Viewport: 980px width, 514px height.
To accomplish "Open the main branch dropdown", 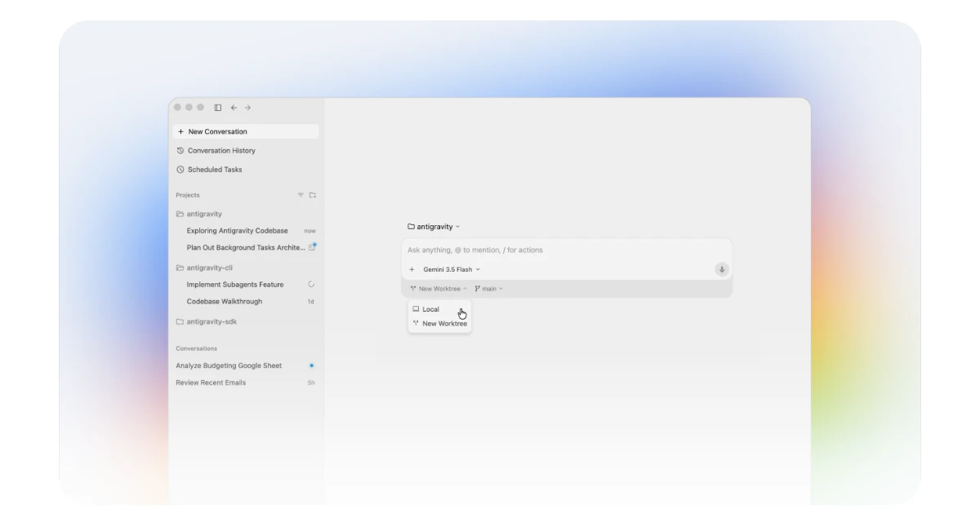I will coord(488,289).
